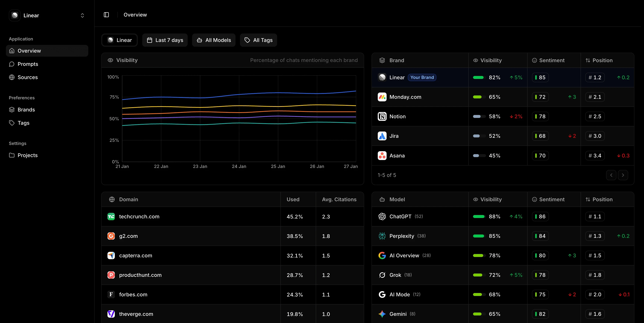This screenshot has width=644, height=323.
Task: Click the ChatGPT model icon
Action: (x=382, y=216)
